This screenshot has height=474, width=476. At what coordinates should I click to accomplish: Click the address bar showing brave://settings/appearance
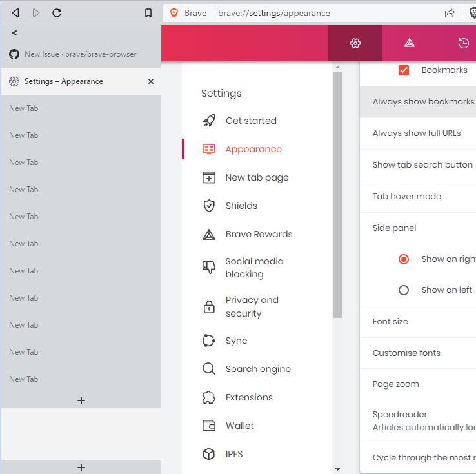(274, 13)
